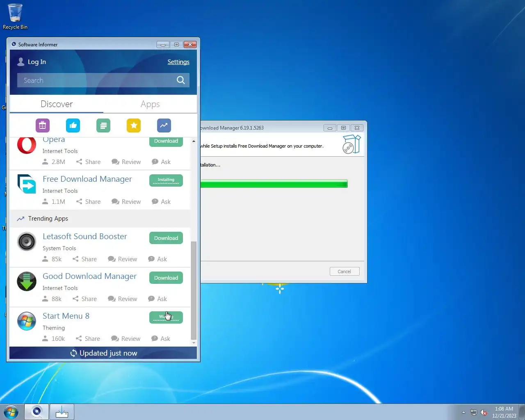Click the Waiting button for Start Menu 8
This screenshot has width=525, height=420.
[x=166, y=317]
